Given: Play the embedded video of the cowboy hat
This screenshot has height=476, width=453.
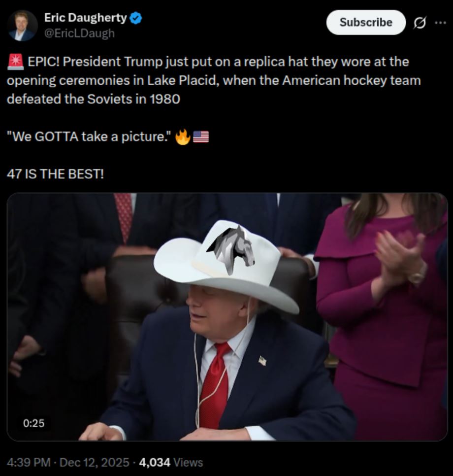Looking at the screenshot, I should 227,317.
